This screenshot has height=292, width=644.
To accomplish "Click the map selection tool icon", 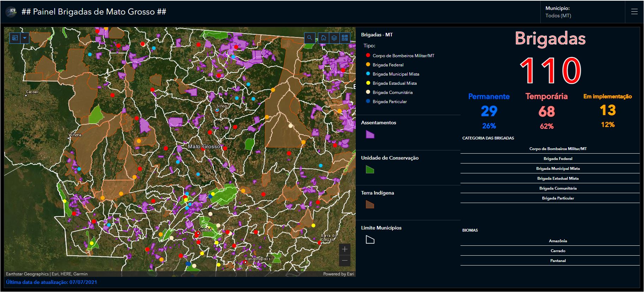I will pos(15,38).
